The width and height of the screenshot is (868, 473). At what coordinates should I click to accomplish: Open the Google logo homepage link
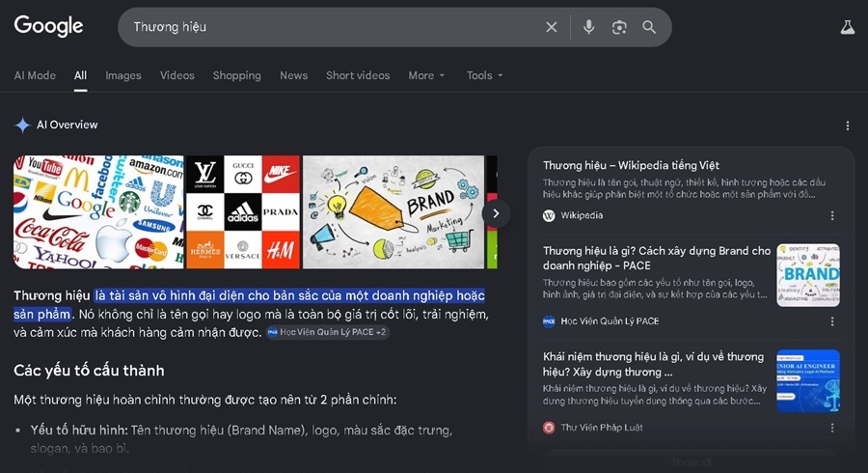coord(49,26)
